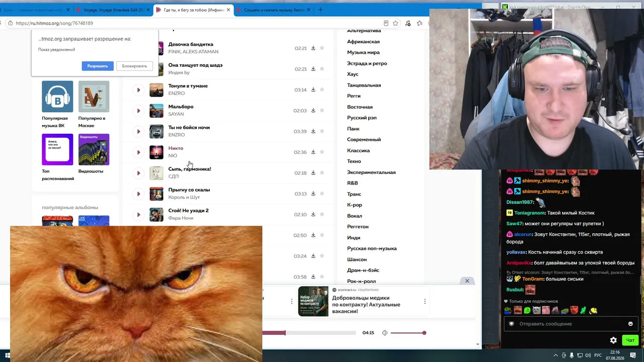The image size is (644, 362).
Task: Open the Windows notification center
Action: click(633, 355)
